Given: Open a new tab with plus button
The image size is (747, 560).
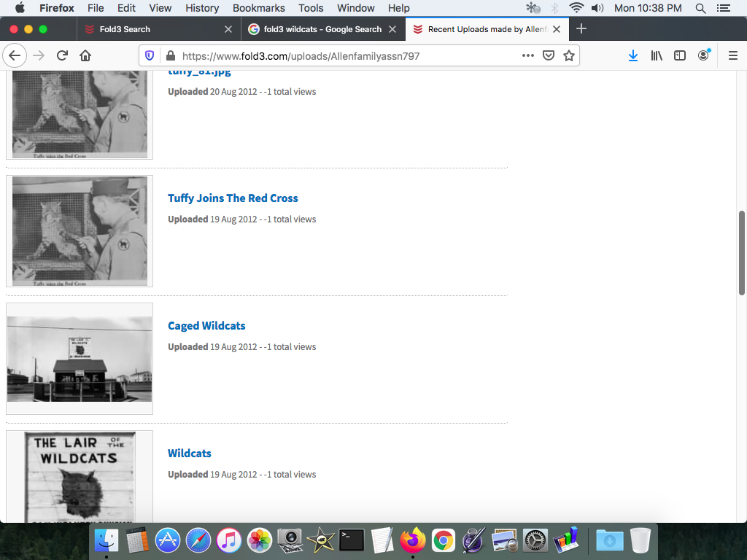Looking at the screenshot, I should (581, 29).
